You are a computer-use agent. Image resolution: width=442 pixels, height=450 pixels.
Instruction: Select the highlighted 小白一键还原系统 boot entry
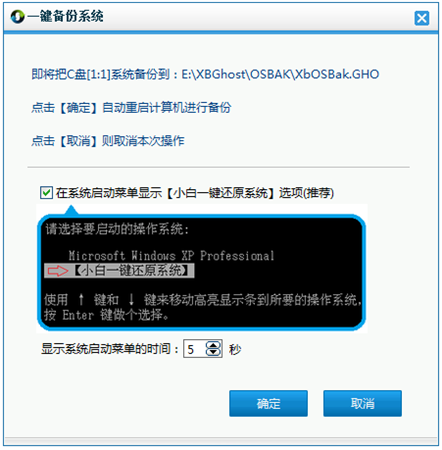click(119, 271)
